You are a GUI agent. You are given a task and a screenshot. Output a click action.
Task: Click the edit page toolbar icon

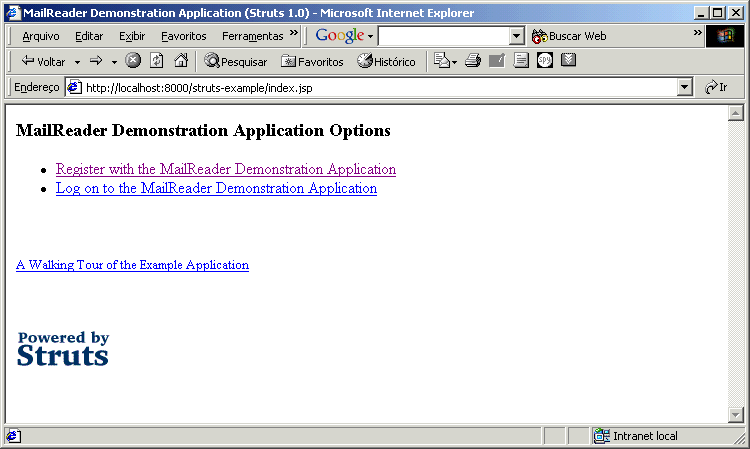click(497, 61)
